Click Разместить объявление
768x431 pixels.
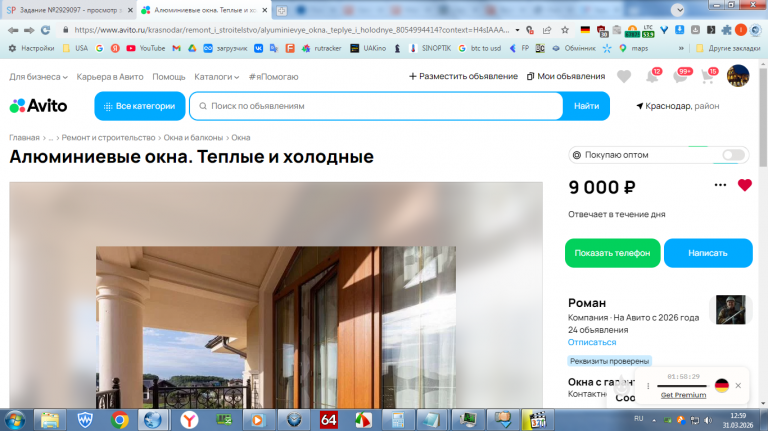click(x=463, y=76)
